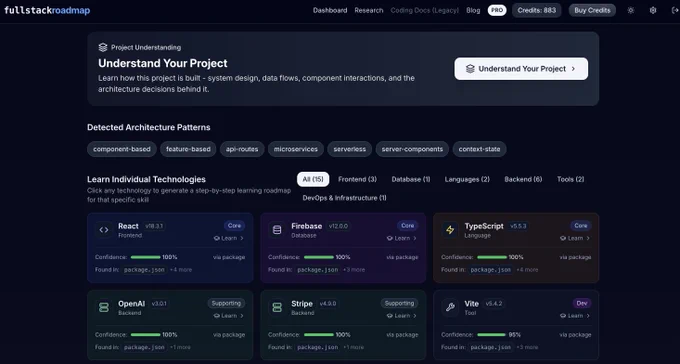Click the Stripe card server icon
Screen dimensions: 680x364
point(277,308)
